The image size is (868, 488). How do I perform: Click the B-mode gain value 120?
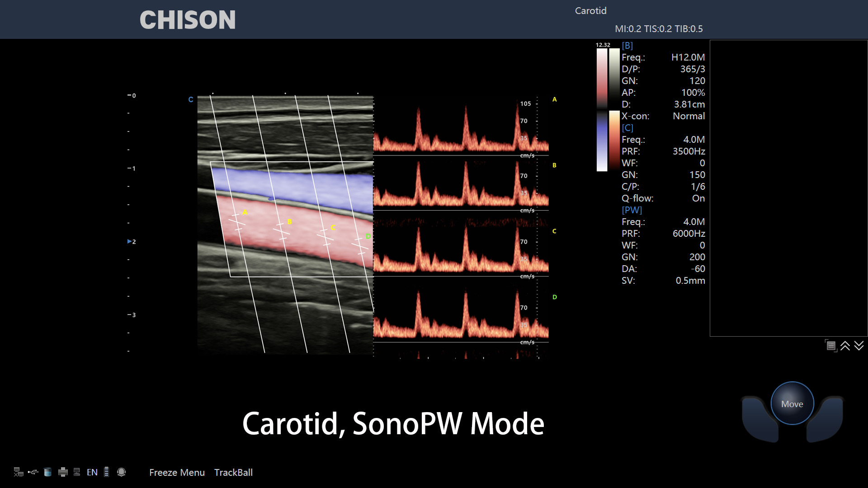(697, 81)
